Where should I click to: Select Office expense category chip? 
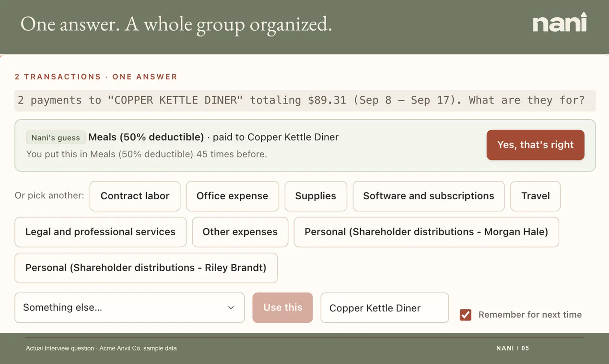click(232, 196)
